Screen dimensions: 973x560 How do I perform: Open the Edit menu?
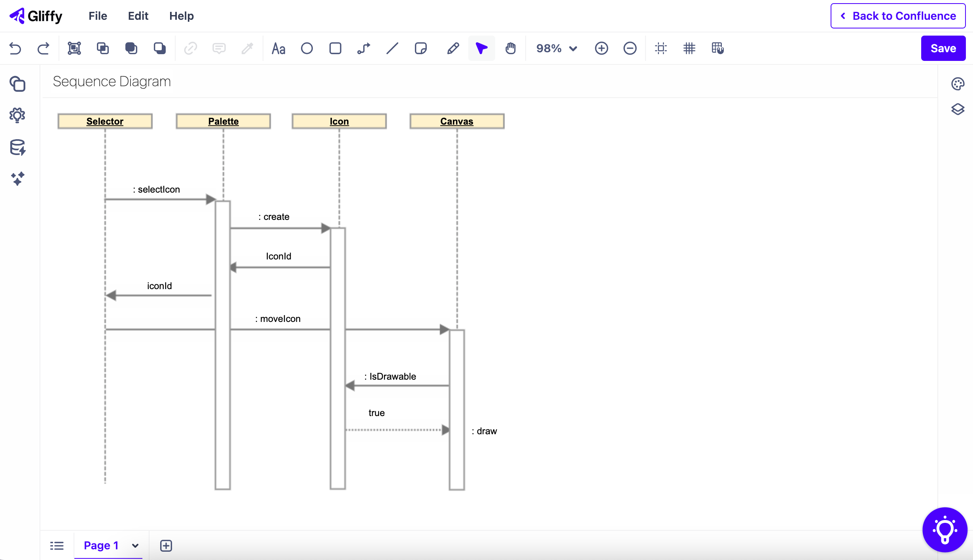(138, 16)
